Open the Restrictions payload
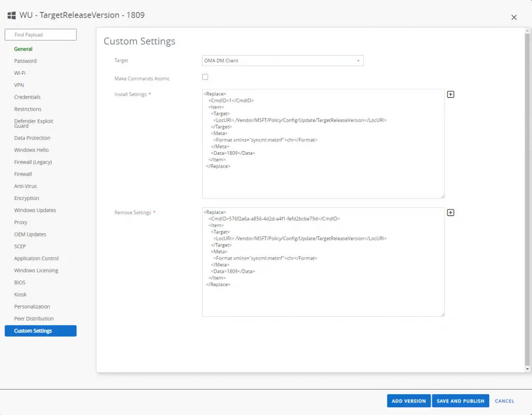532x415 pixels. (28, 109)
